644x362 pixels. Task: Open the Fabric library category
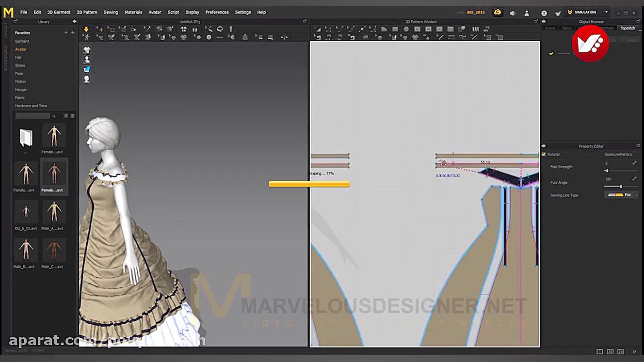20,97
